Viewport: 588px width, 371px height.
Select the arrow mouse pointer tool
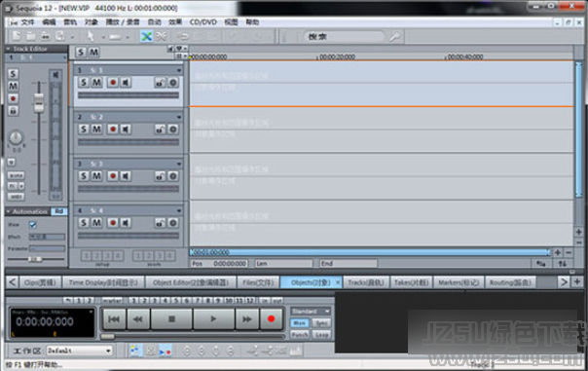pos(91,36)
